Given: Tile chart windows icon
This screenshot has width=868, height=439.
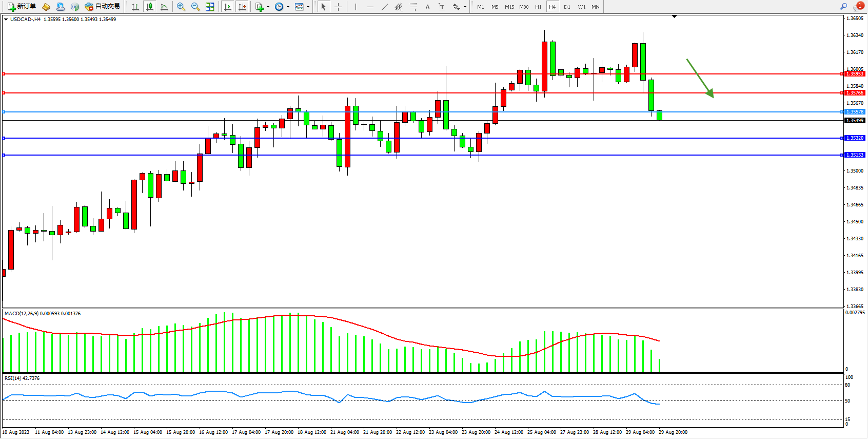Looking at the screenshot, I should point(210,7).
